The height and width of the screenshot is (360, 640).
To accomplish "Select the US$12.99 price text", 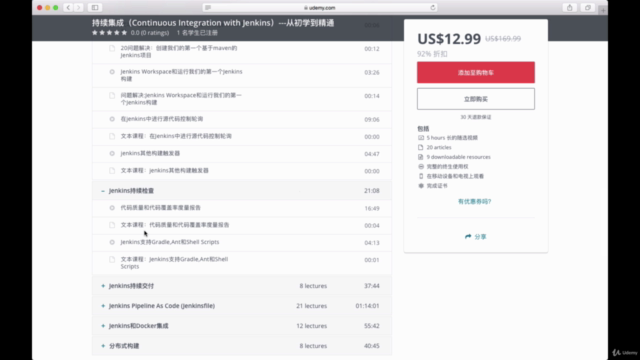I will [x=449, y=39].
